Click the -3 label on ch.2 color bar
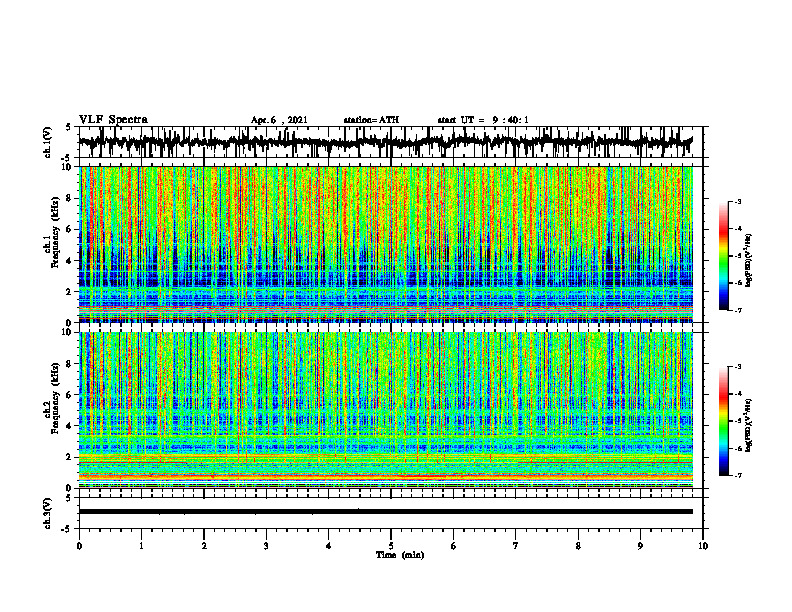The image size is (792, 612). (738, 367)
